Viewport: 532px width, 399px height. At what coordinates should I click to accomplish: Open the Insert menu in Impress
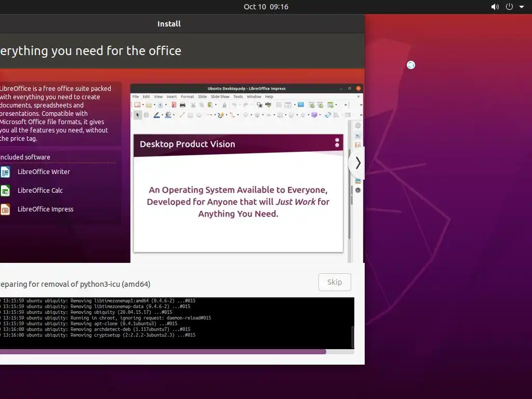coord(171,97)
